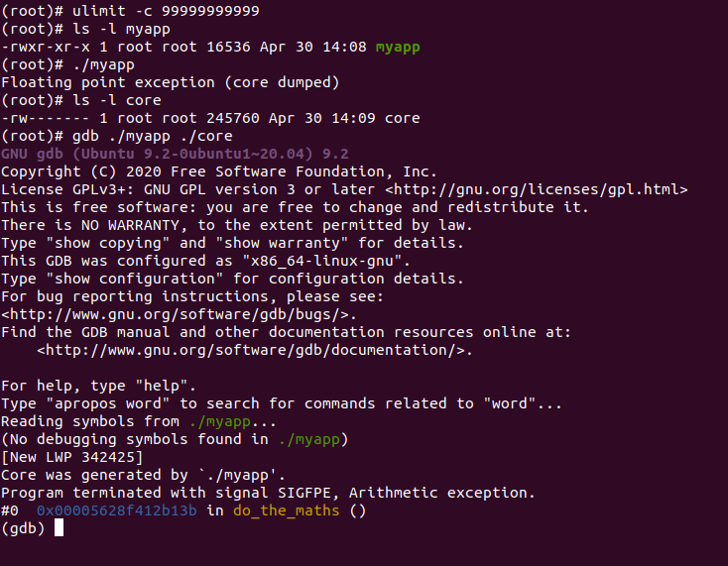728x566 pixels.
Task: Click at the gdb prompt cursor
Action: tap(59, 528)
